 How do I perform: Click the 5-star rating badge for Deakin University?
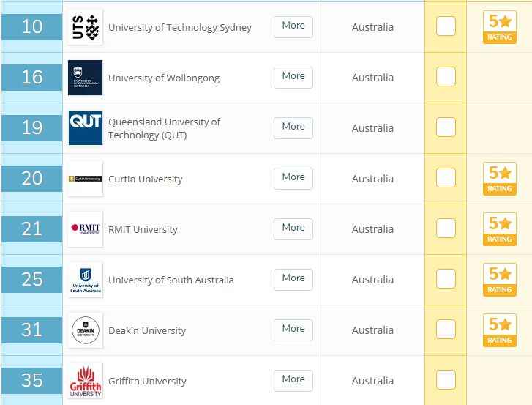click(500, 330)
